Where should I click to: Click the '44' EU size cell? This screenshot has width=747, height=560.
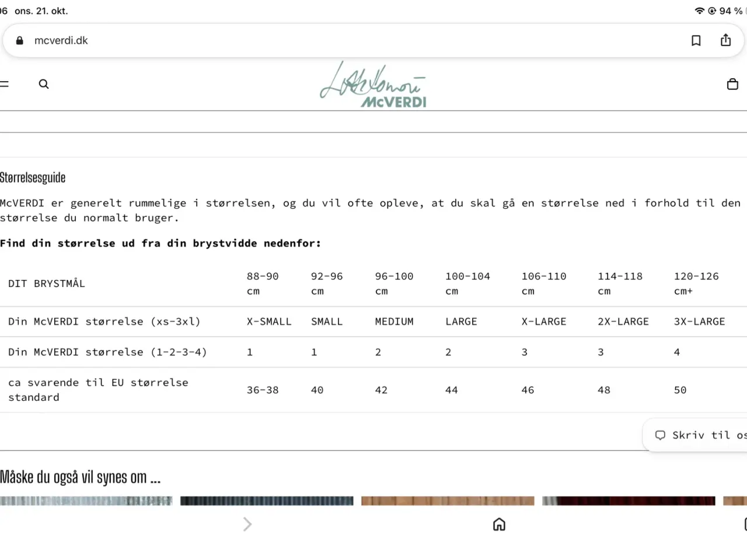pos(452,390)
